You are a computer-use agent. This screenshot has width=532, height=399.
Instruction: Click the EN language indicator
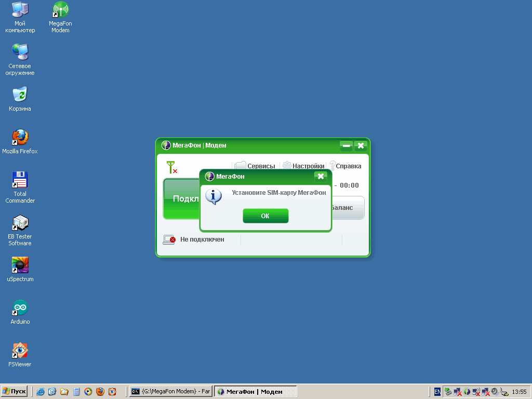pos(437,392)
